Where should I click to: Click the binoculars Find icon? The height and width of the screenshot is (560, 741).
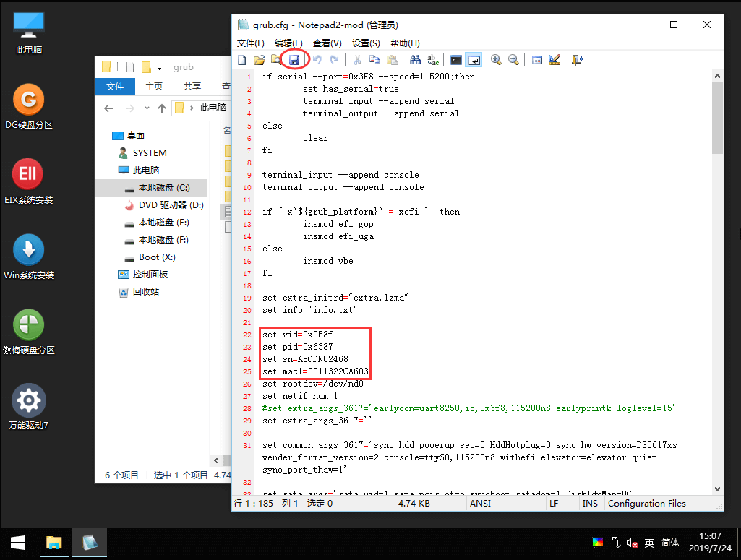416,60
